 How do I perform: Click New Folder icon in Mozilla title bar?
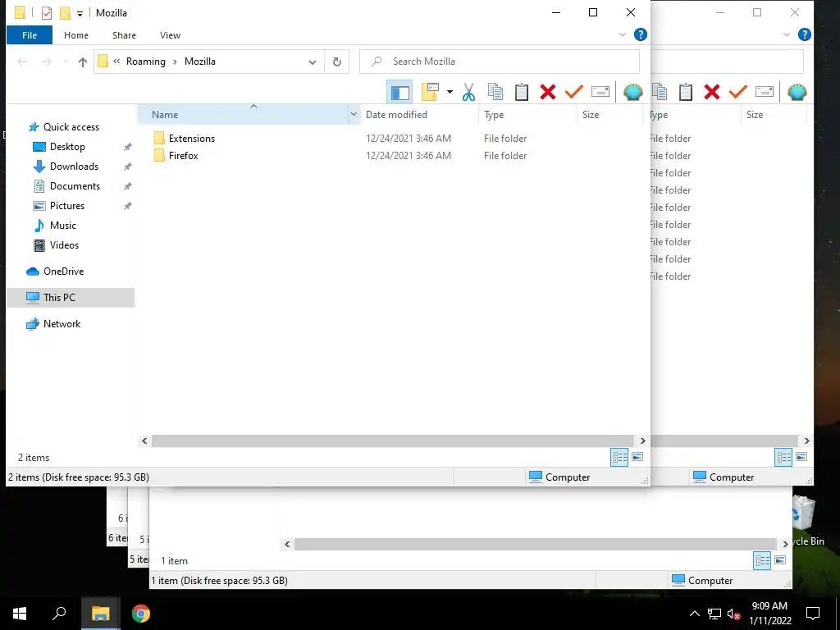point(65,13)
